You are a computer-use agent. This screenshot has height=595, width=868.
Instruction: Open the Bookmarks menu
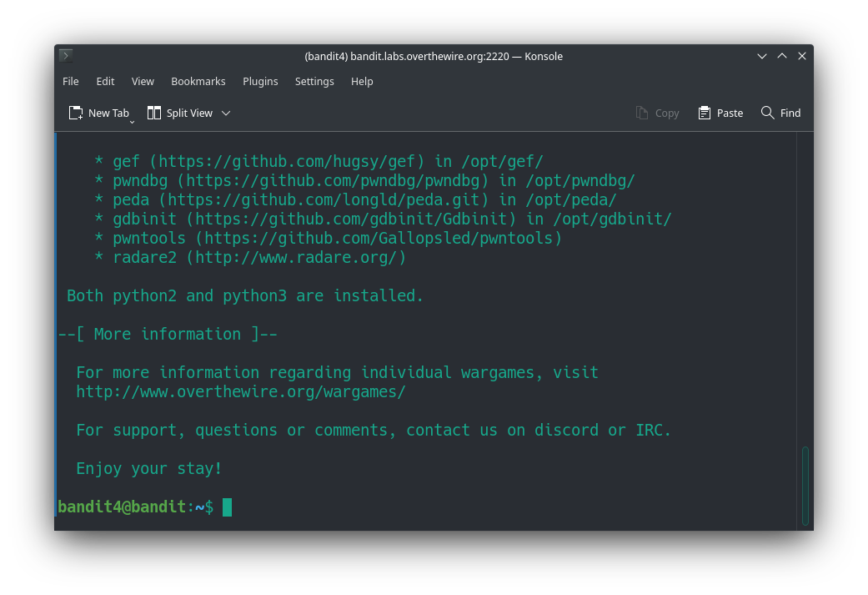coord(198,81)
